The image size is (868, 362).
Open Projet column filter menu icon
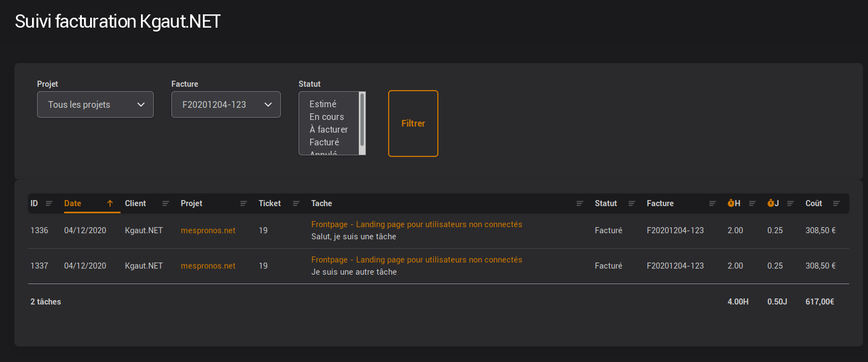click(243, 203)
